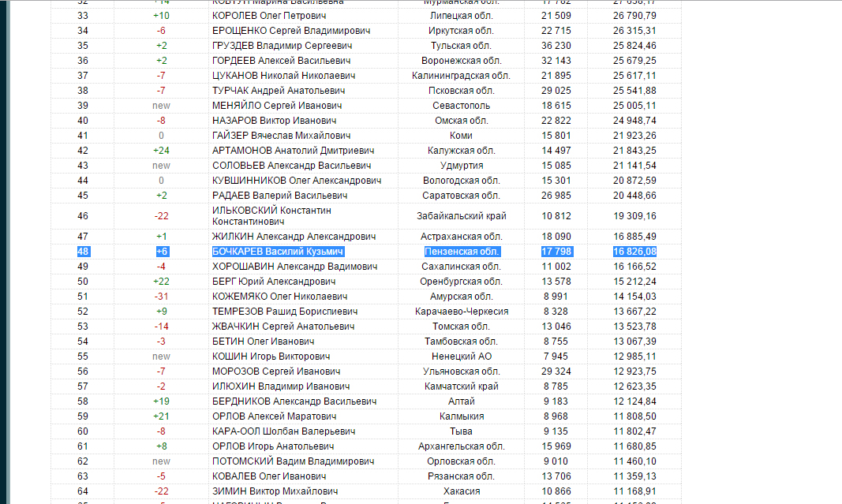Select region Иркутская обл.
Screen dimensions: 842x504
(x=462, y=31)
